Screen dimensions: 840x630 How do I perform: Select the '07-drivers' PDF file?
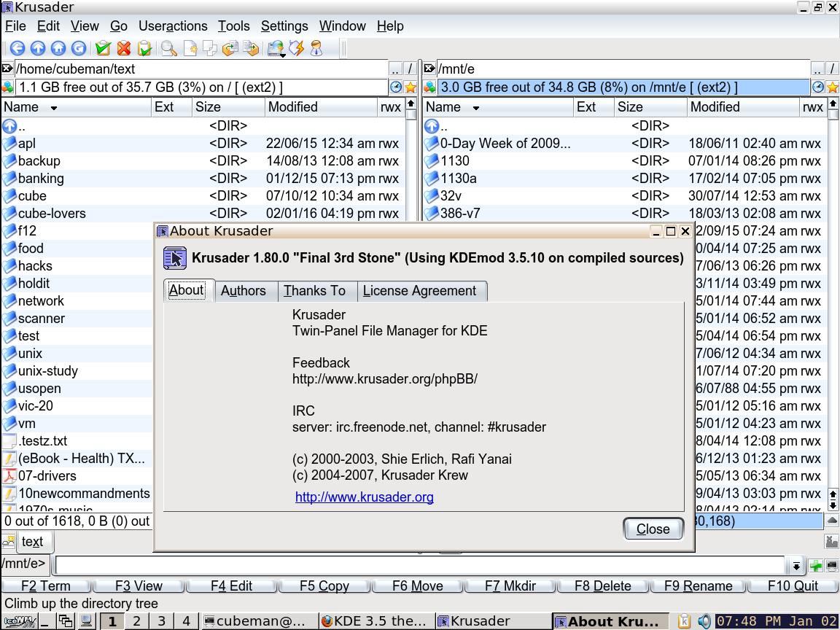point(47,476)
